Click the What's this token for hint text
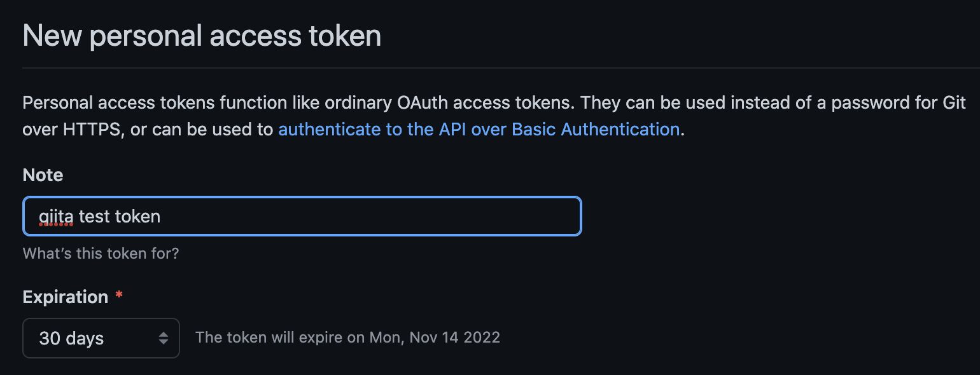The height and width of the screenshot is (375, 980). [101, 253]
